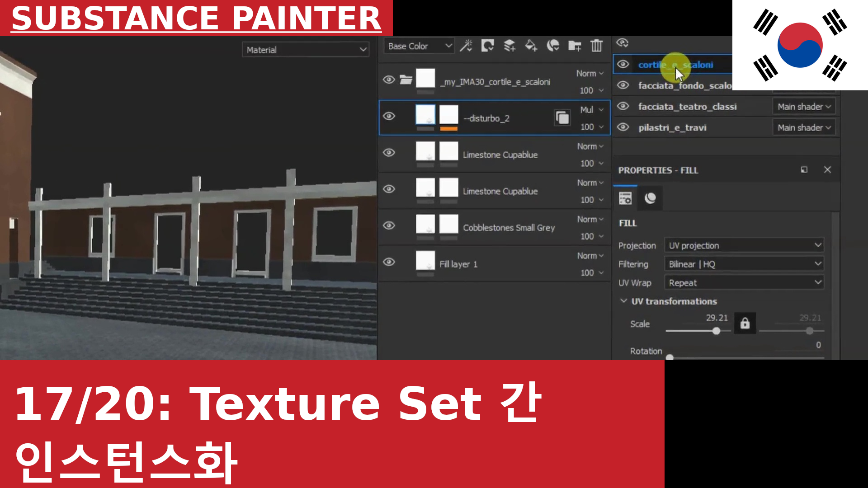Click the mask thumbnail of --disturbo_2 layer

(449, 115)
